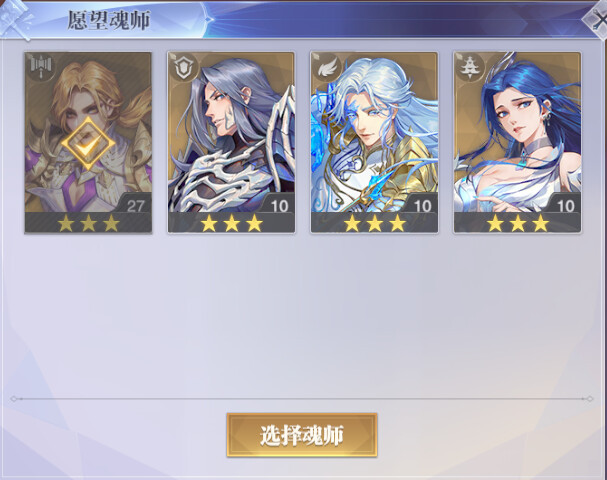Click the level 10 badge on blue-haired card
The width and height of the screenshot is (607, 480).
565,205
